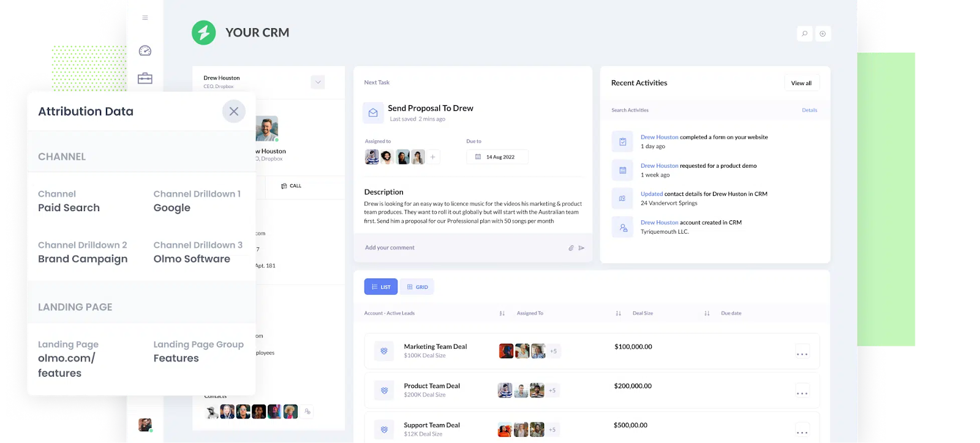Click Drew Houston's profile photo
This screenshot has height=443, width=980.
pyautogui.click(x=267, y=128)
